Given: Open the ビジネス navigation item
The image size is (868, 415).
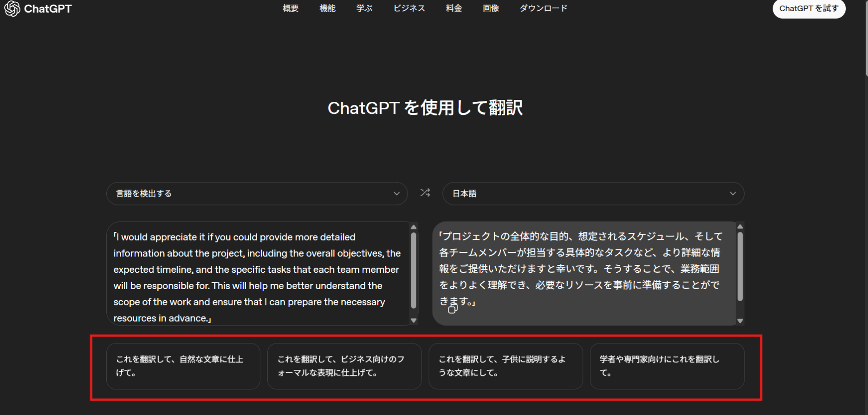Looking at the screenshot, I should click(409, 8).
